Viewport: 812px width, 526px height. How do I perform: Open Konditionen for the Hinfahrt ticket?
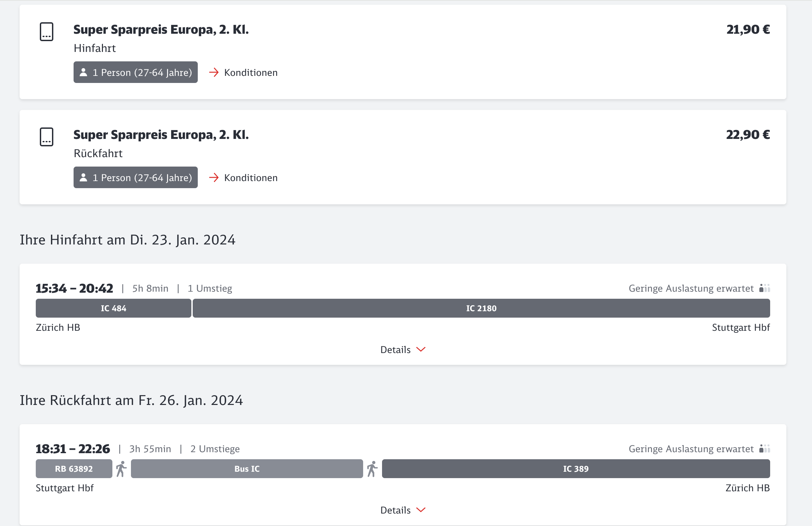pos(250,72)
